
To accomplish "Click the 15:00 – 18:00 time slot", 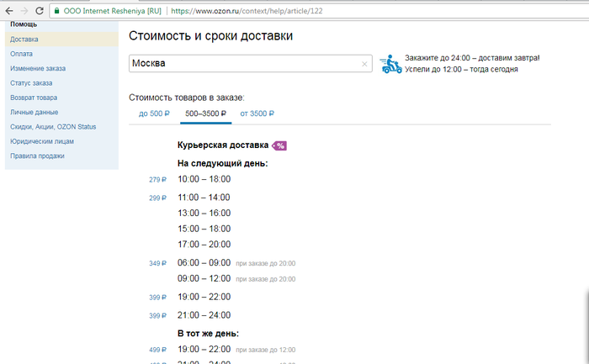I will point(204,229).
